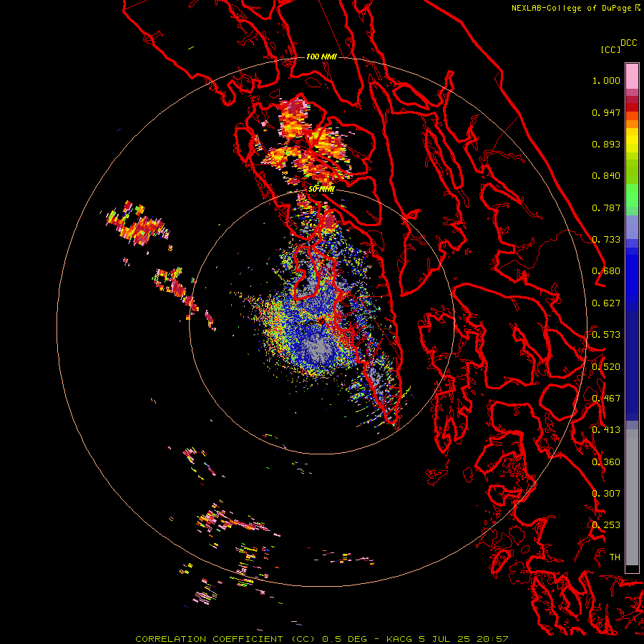Image resolution: width=644 pixels, height=644 pixels.
Task: Click the 0.893 scale value
Action: click(x=606, y=144)
